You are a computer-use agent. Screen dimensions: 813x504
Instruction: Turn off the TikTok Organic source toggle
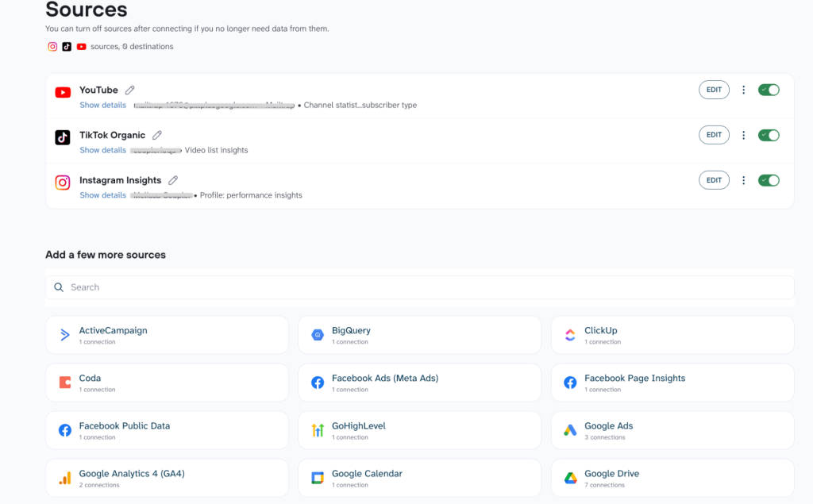point(769,135)
